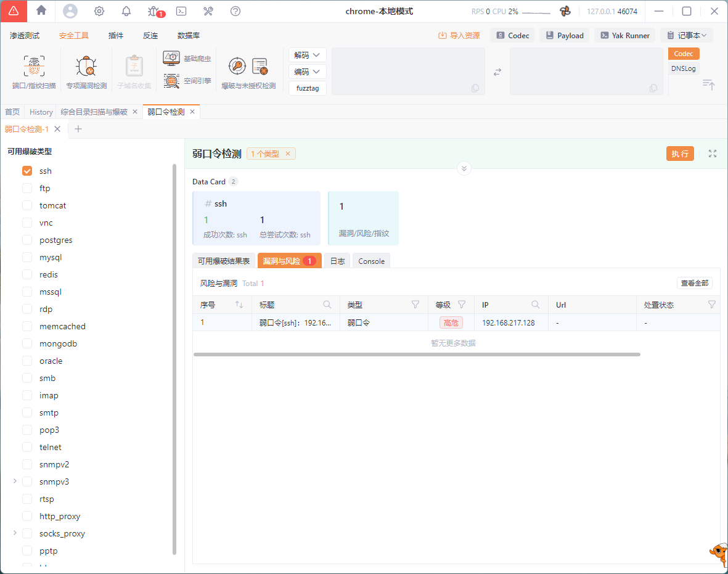Open the 解码 dropdown
Viewport: 728px width, 574px height.
point(308,55)
